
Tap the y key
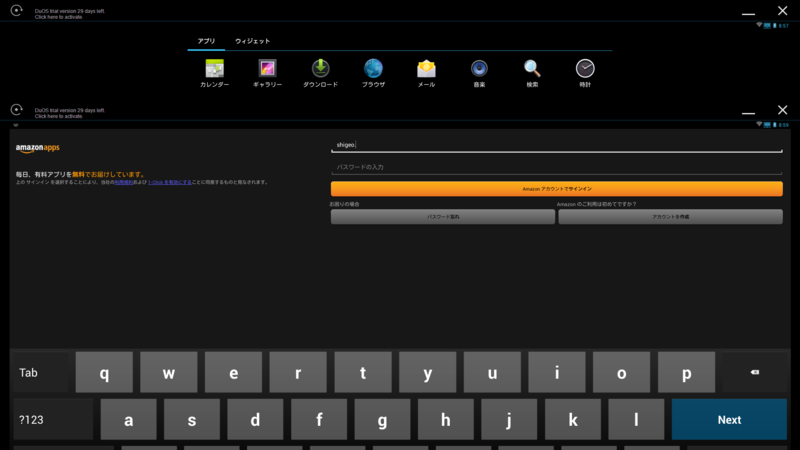[x=428, y=372]
